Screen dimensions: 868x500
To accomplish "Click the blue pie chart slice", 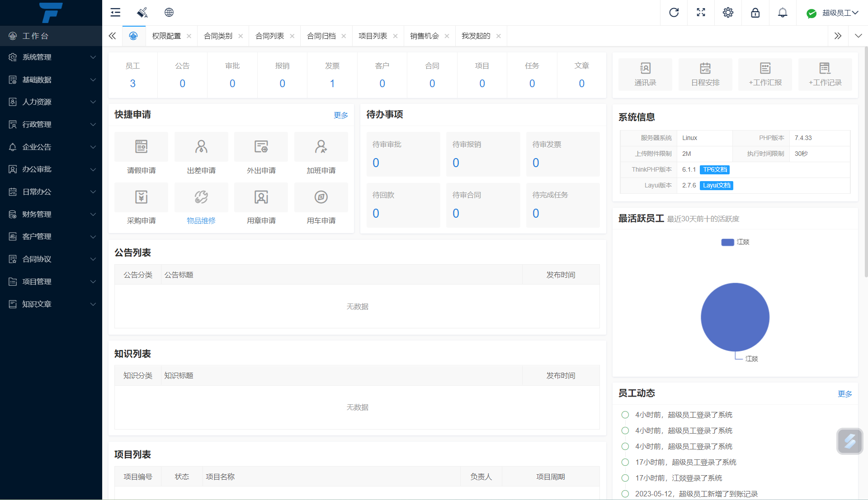I will click(x=735, y=317).
